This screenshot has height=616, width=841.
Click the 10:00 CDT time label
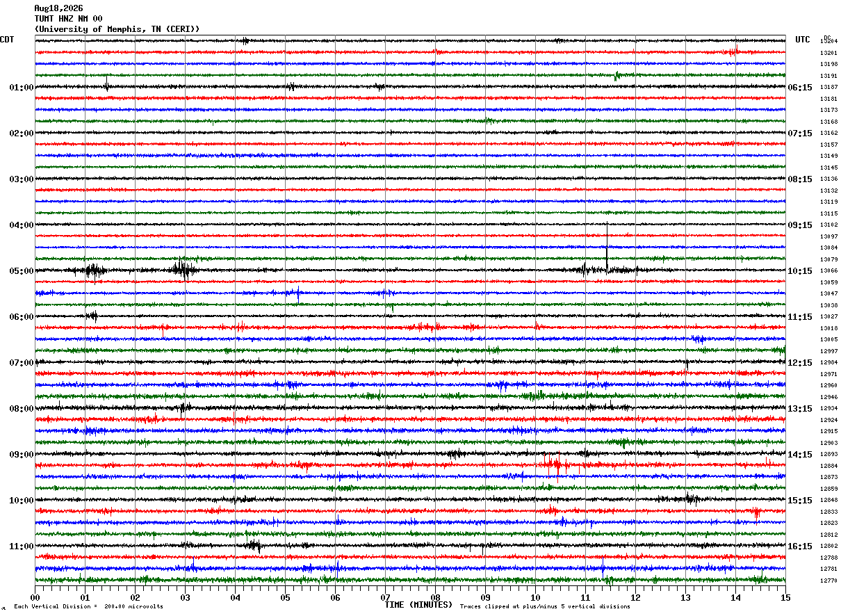[22, 501]
